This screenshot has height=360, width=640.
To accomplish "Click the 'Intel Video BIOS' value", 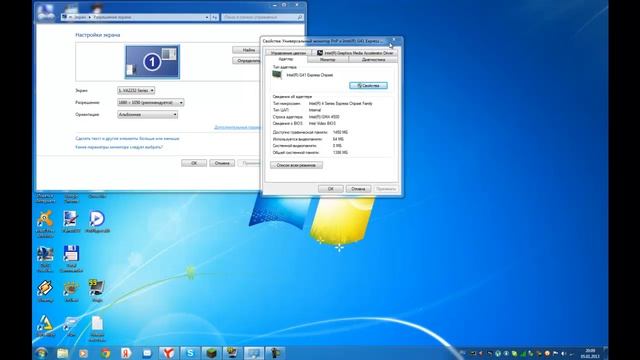I will coord(322,123).
